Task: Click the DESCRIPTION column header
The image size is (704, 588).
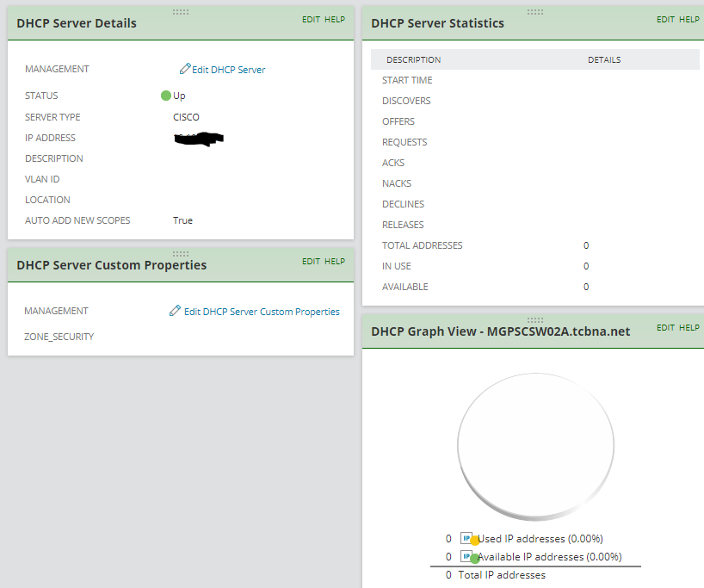Action: point(413,59)
